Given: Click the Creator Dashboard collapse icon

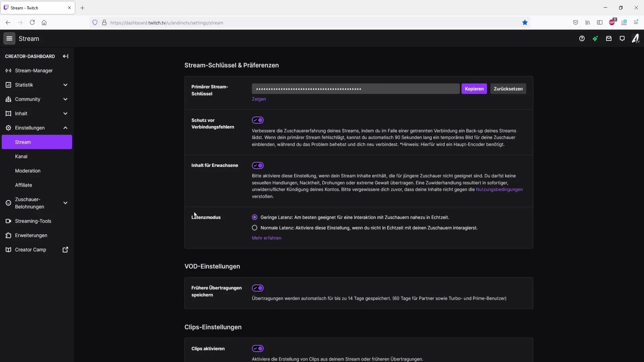Looking at the screenshot, I should pyautogui.click(x=66, y=56).
